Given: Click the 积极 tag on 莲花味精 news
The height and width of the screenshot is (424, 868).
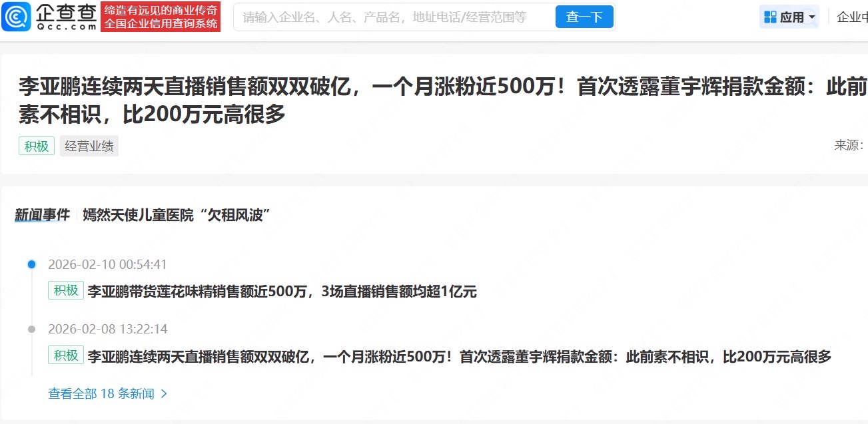Looking at the screenshot, I should pyautogui.click(x=66, y=291).
